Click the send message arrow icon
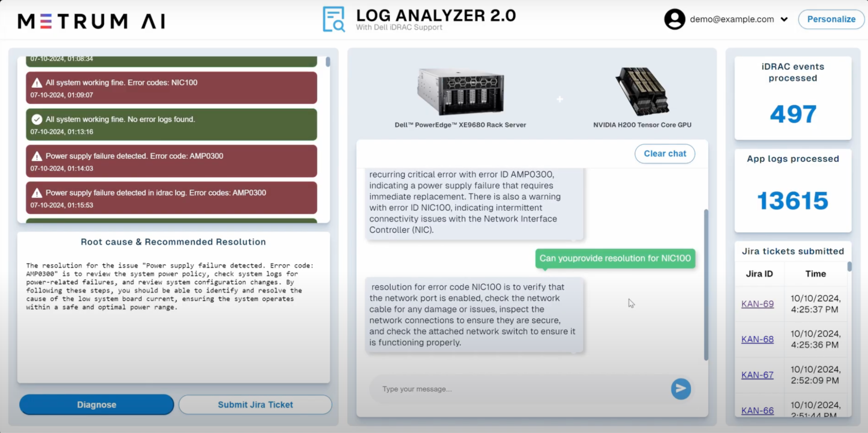This screenshot has width=868, height=433. pyautogui.click(x=681, y=389)
